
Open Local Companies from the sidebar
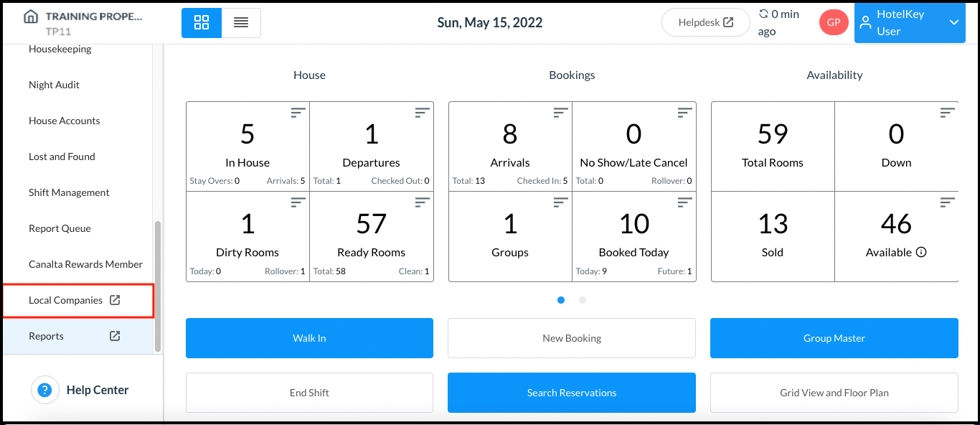click(65, 299)
